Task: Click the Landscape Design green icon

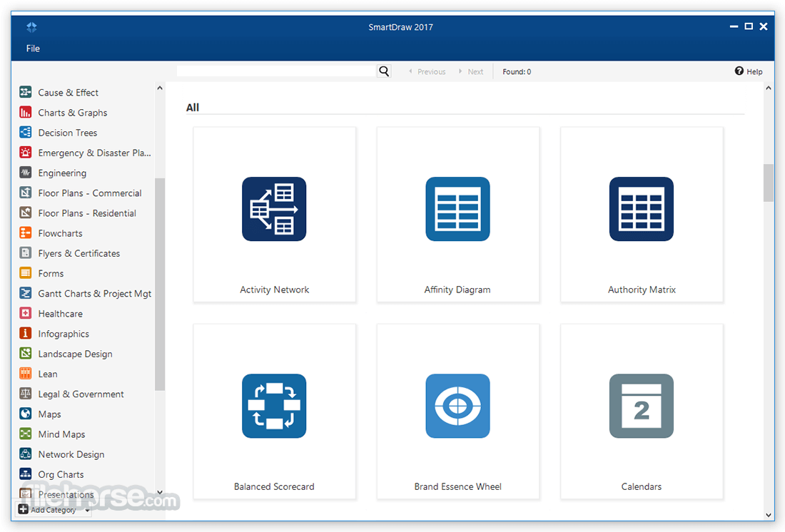Action: (26, 353)
